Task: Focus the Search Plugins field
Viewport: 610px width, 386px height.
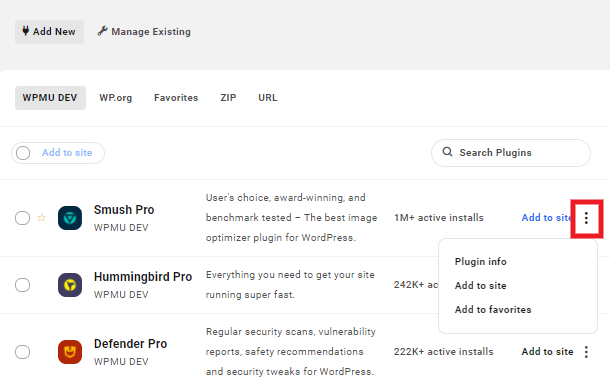Action: coord(511,153)
